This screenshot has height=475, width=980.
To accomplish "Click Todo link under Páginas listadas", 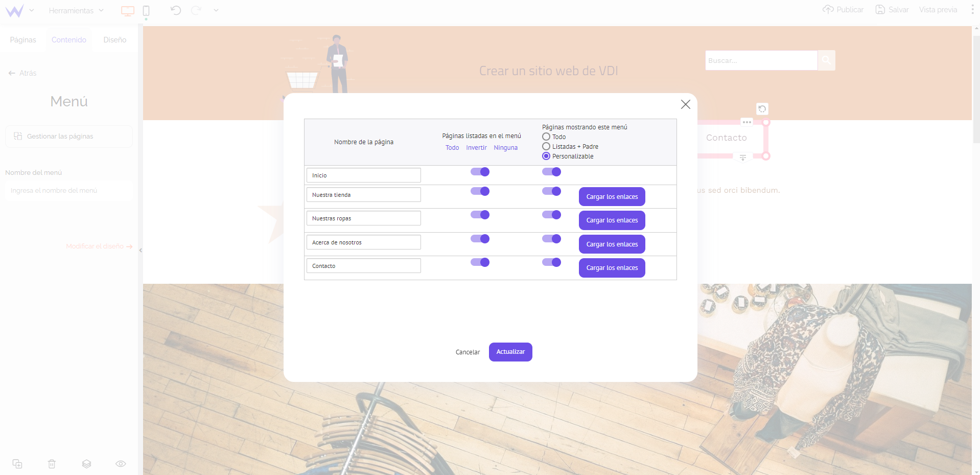I will point(452,148).
